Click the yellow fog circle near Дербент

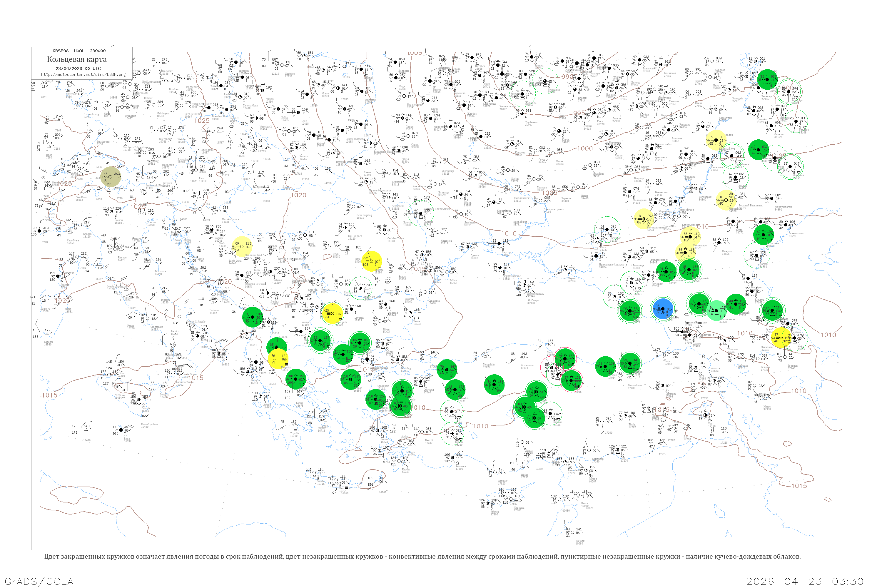tap(781, 338)
